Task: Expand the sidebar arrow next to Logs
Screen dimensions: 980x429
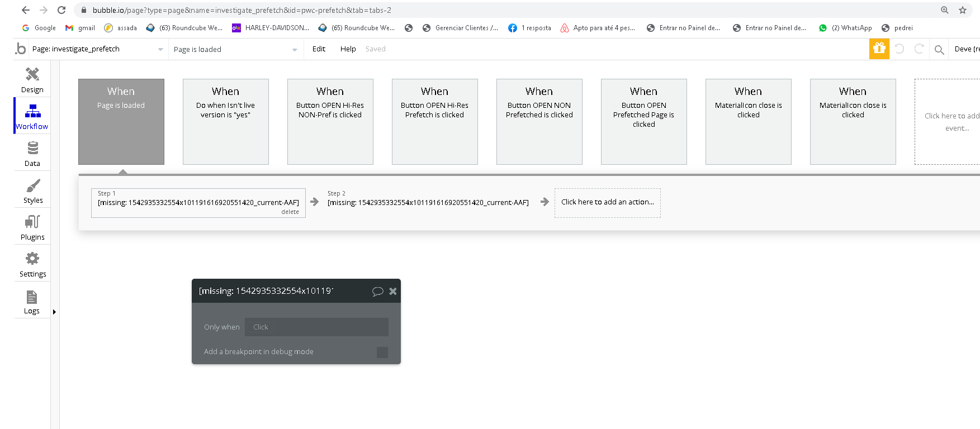Action: tap(54, 312)
